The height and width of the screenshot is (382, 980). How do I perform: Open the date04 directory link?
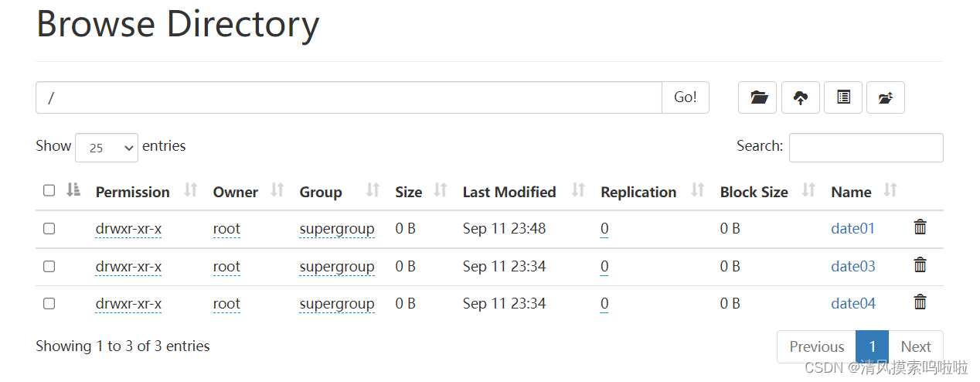pyautogui.click(x=853, y=304)
